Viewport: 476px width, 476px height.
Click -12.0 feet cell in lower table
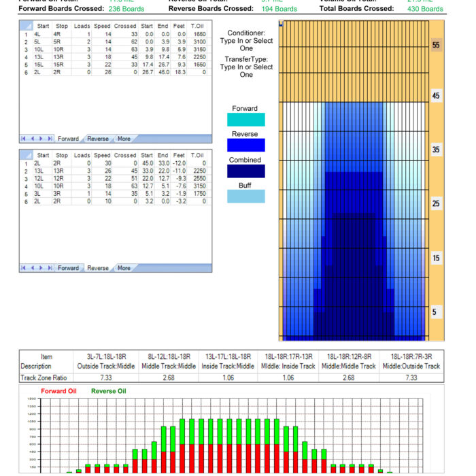(x=179, y=163)
